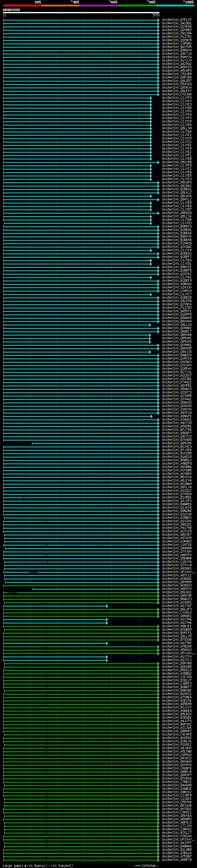The height and width of the screenshot is (868, 197).
Task: Select hit label UniRef100_B1WSI8
Action: point(176,457)
